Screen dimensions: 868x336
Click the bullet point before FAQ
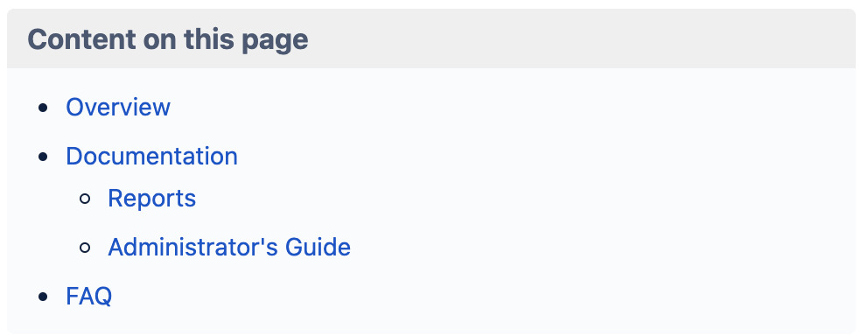pos(43,296)
